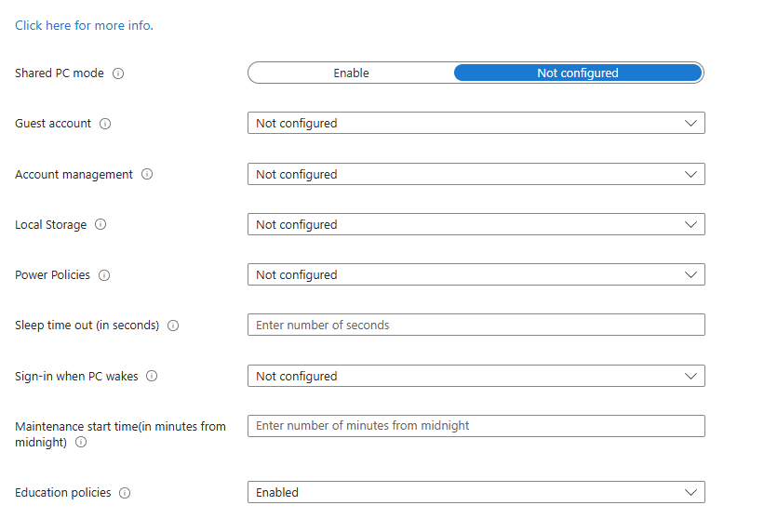Show info tooltip for Power Policies
Viewport: 764px width, 532px height.
[104, 275]
